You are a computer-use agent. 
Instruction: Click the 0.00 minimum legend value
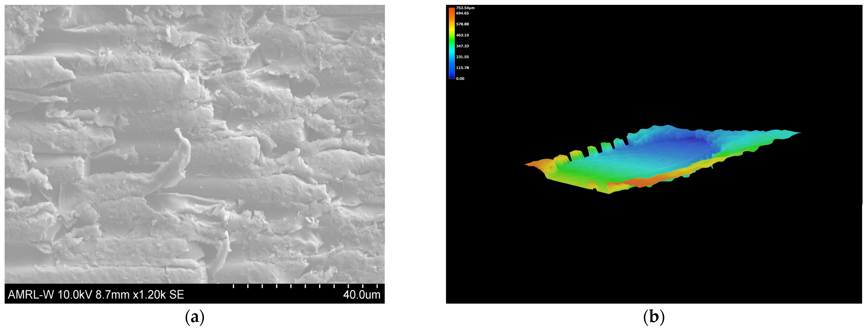pos(460,79)
